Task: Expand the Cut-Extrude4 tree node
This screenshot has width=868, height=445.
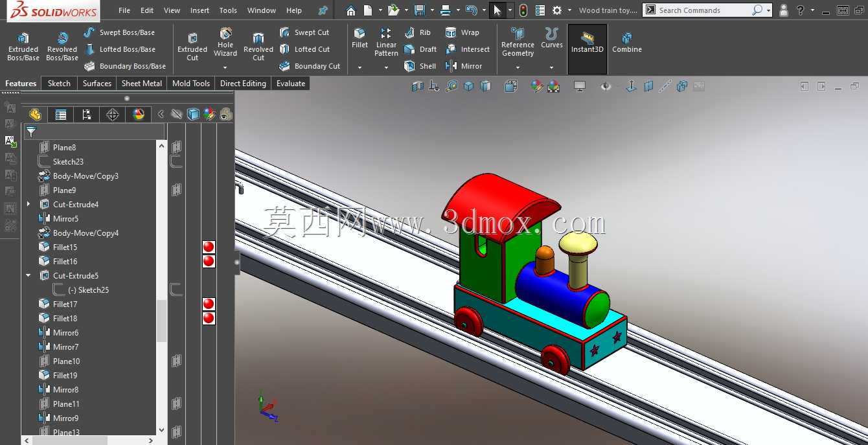Action: pyautogui.click(x=29, y=205)
